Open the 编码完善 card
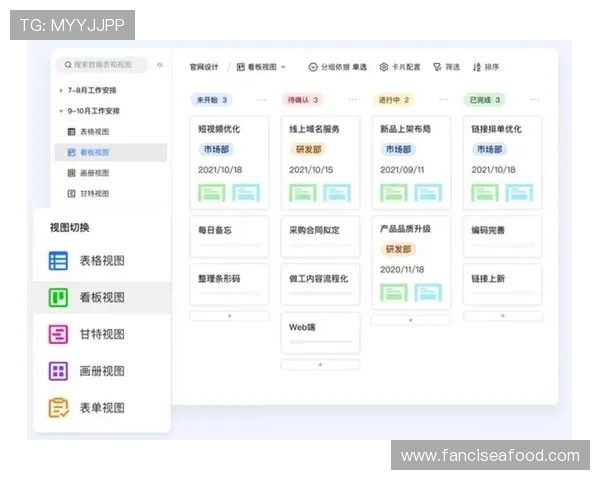The image size is (600, 480). coord(502,237)
